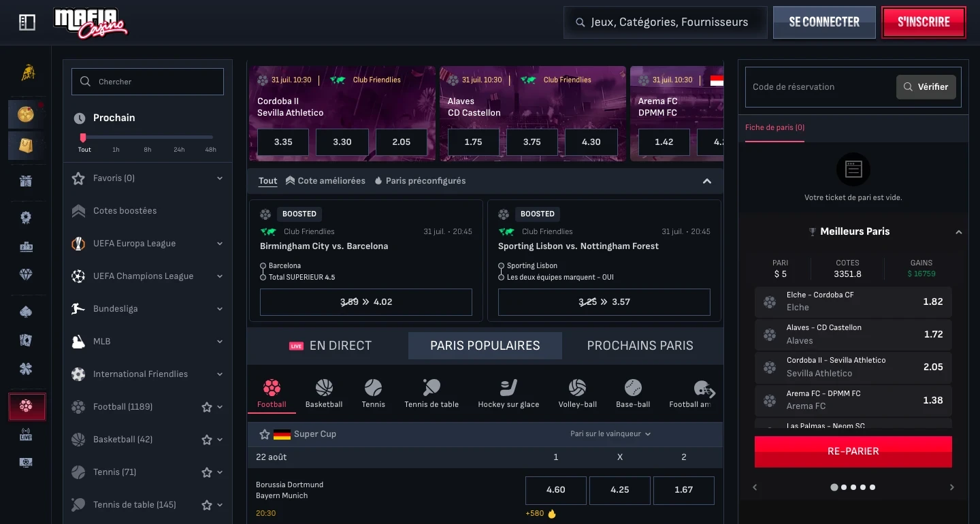Select odds 3.35 for Cordoba II

[283, 142]
